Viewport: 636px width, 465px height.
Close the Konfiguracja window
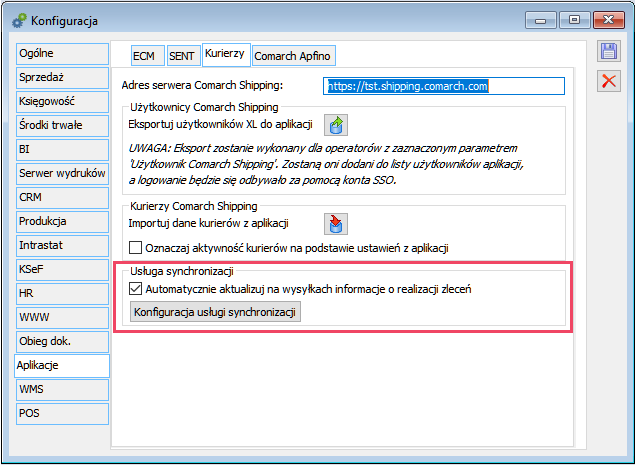pos(608,20)
